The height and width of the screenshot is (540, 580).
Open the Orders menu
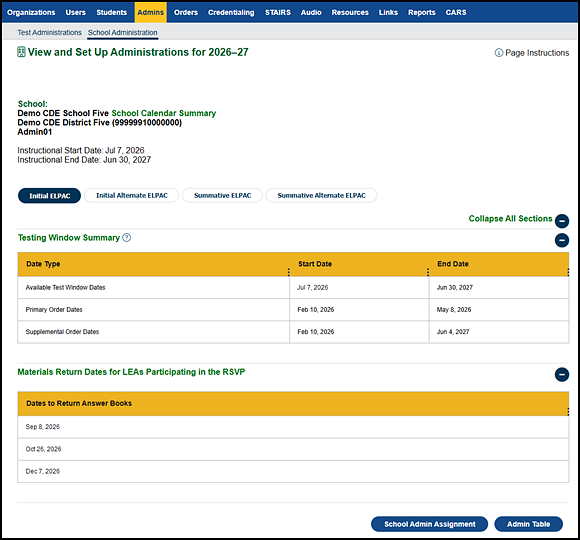pos(186,13)
